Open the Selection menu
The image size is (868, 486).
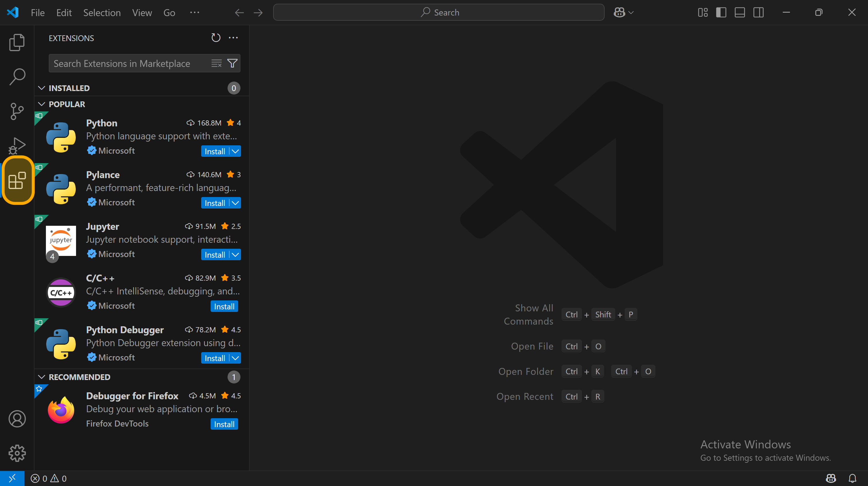(102, 12)
